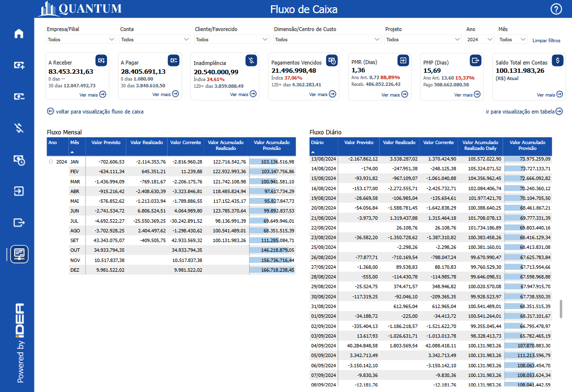Click the Limpar filtros link
This screenshot has width=572, height=392.
[546, 41]
